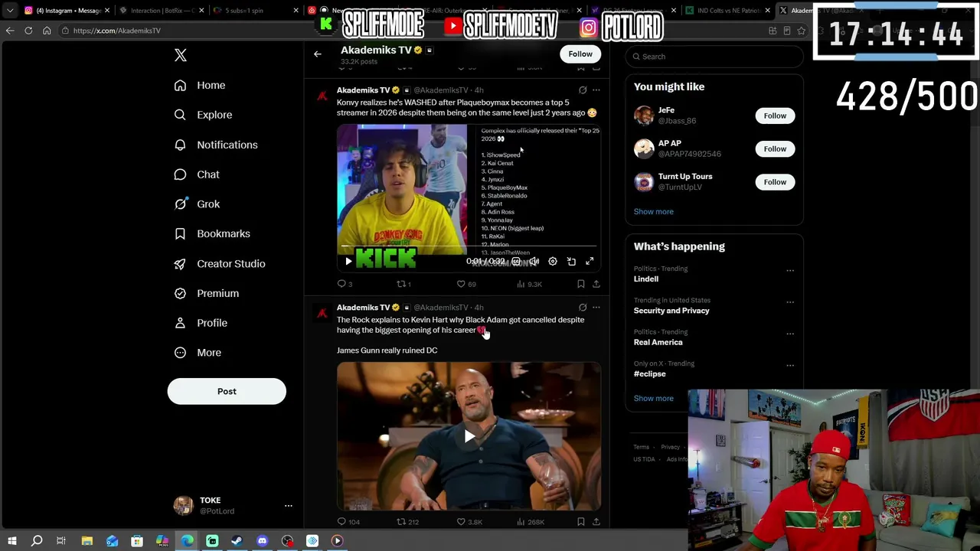
Task: Like the Konvy post
Action: tap(466, 284)
